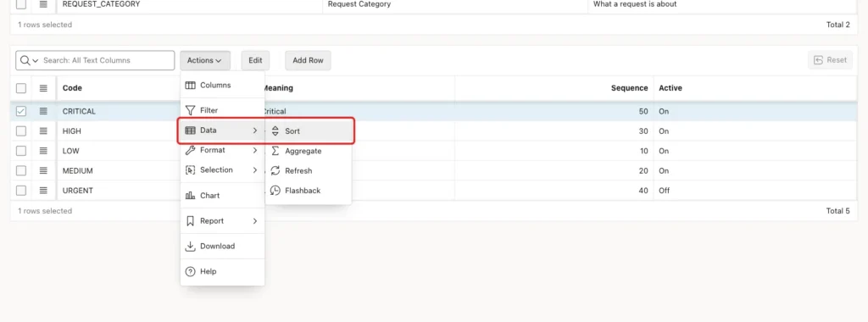Click the Selection pointer icon

click(x=190, y=169)
